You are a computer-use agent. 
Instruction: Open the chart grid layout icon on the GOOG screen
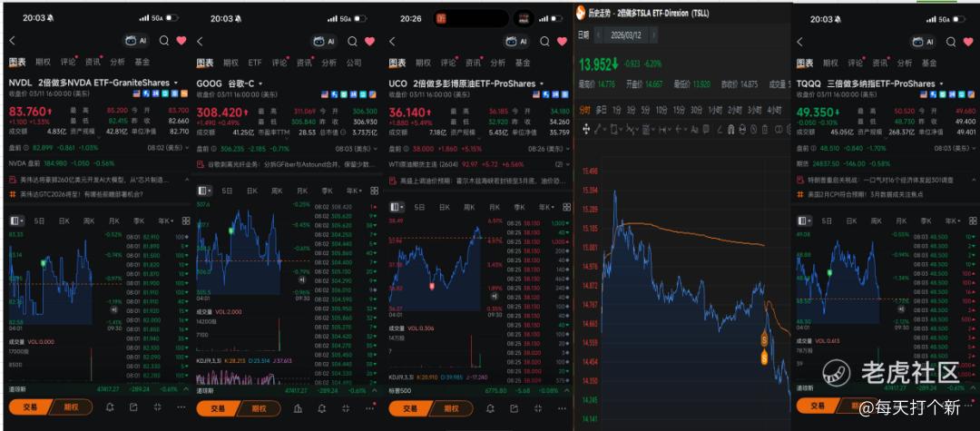point(375,191)
